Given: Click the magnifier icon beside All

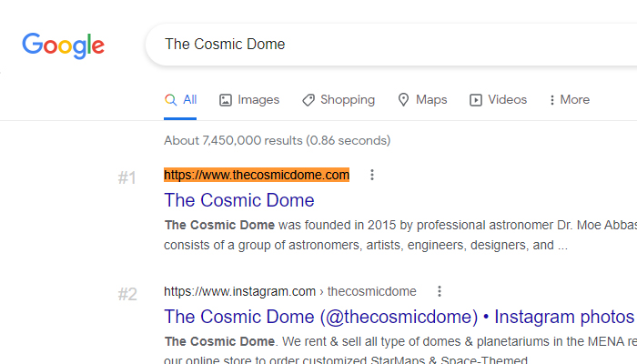Looking at the screenshot, I should (x=171, y=100).
